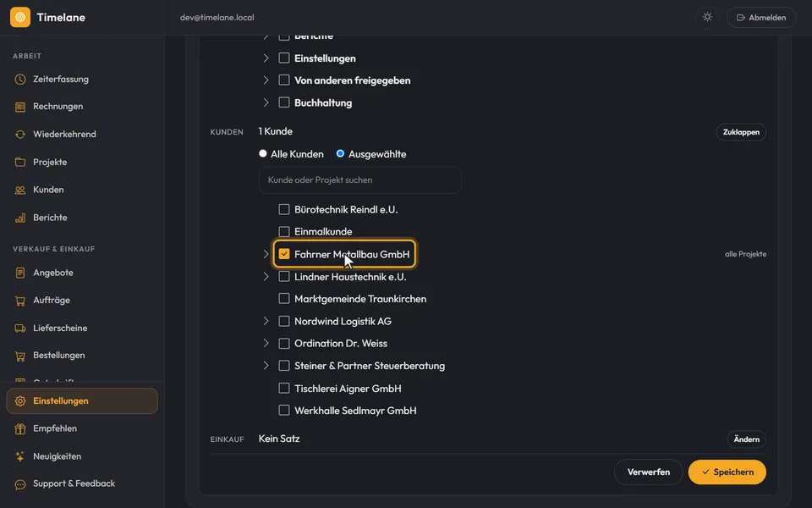
Task: Check Bürotechnik Reindl e.U. customer
Action: (284, 209)
